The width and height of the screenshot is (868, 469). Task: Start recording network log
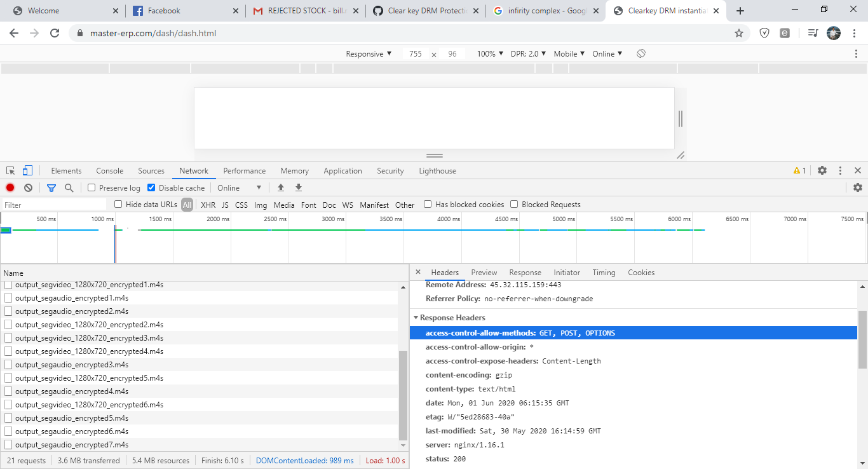click(x=10, y=187)
